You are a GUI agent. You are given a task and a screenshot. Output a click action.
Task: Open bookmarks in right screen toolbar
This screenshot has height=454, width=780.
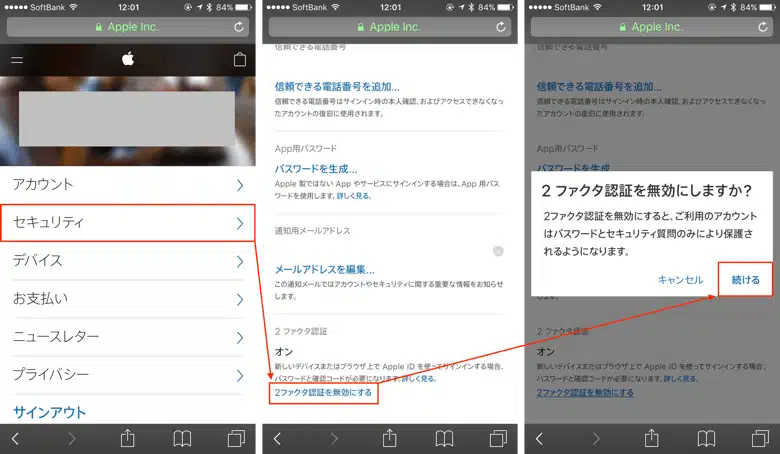(x=706, y=439)
